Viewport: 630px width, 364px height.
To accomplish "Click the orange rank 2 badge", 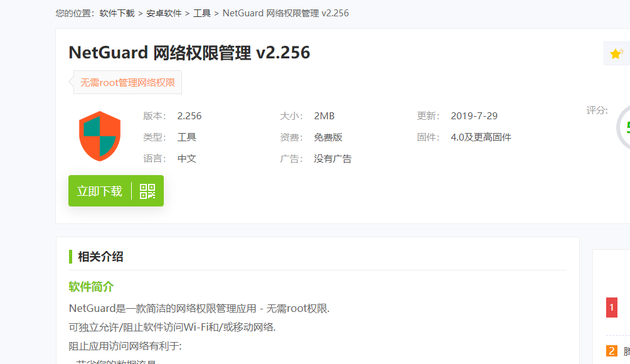I will tap(612, 351).
